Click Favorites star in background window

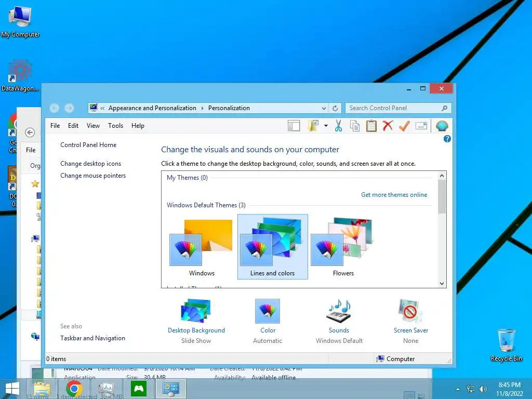coord(35,184)
